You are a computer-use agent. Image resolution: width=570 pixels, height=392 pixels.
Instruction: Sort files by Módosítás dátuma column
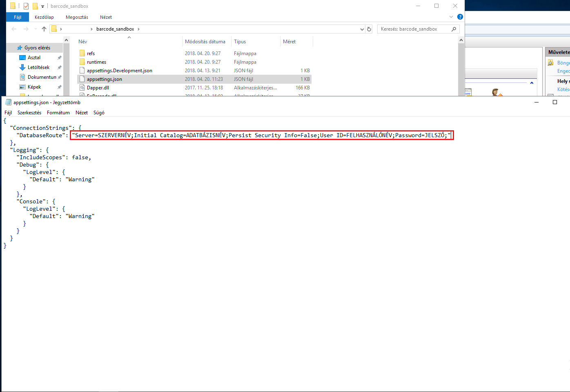coord(205,42)
